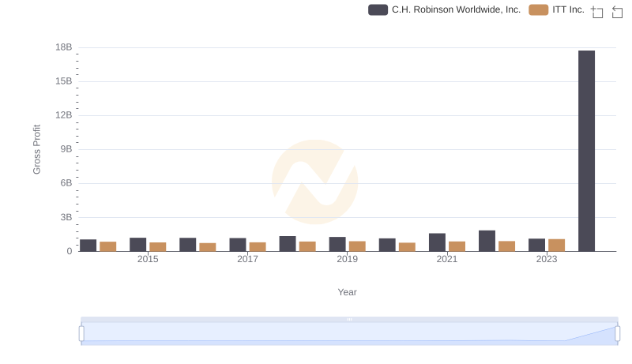
Task: Click the Gross Profit axis title
Action: pyautogui.click(x=36, y=149)
